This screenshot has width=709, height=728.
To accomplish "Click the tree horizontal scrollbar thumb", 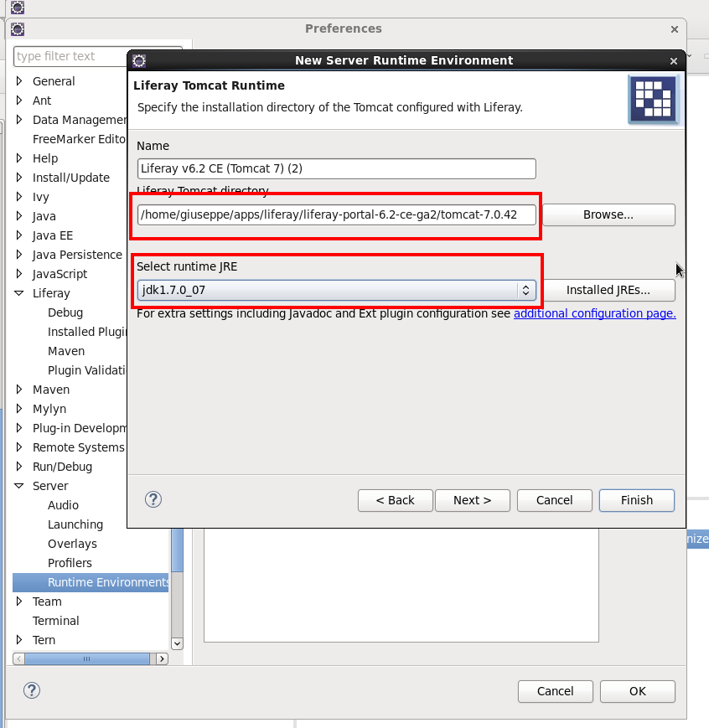I will point(87,658).
